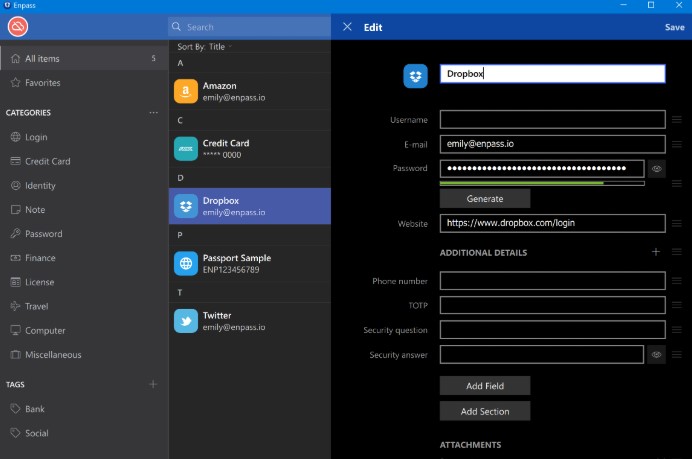Click Save to store changes

click(674, 27)
